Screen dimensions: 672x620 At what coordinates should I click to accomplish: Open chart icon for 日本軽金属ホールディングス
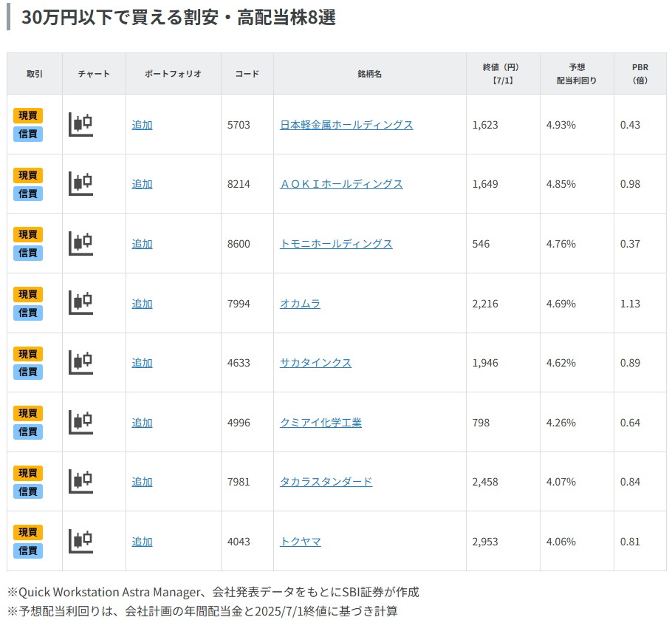pos(81,125)
